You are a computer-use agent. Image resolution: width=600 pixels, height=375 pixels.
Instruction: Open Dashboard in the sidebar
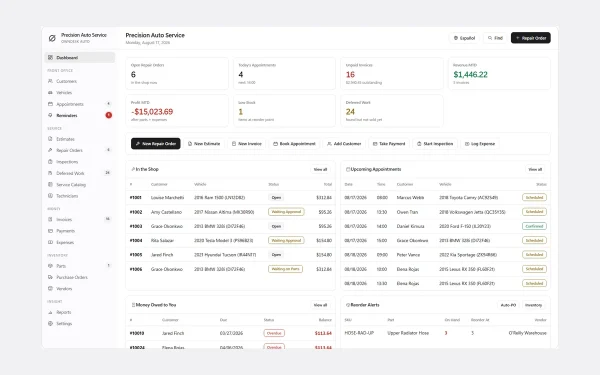80,57
